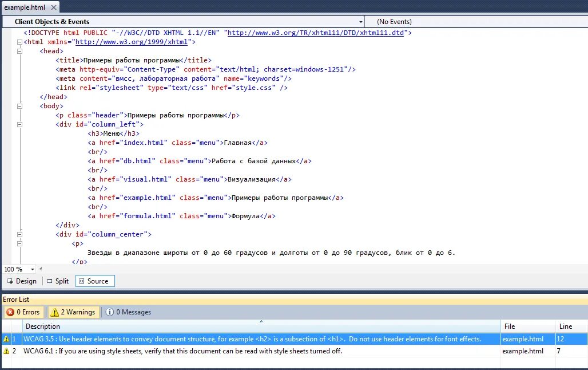Open the Client Objects & Events dropdown

(x=361, y=22)
